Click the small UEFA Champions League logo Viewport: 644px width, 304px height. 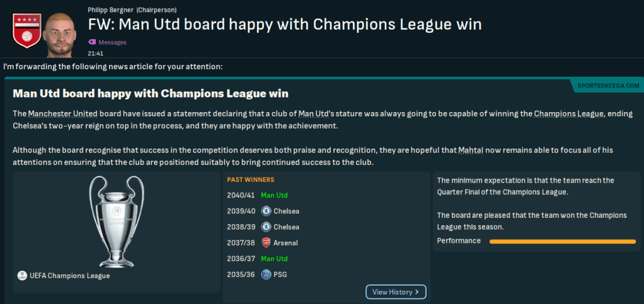click(x=22, y=276)
